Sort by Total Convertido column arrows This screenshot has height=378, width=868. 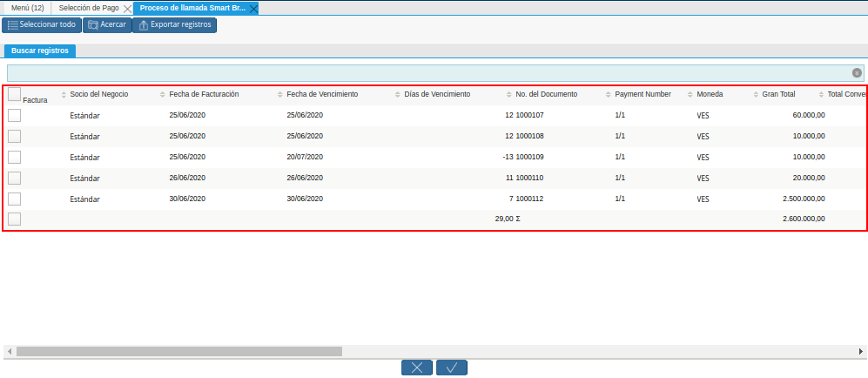click(x=822, y=95)
